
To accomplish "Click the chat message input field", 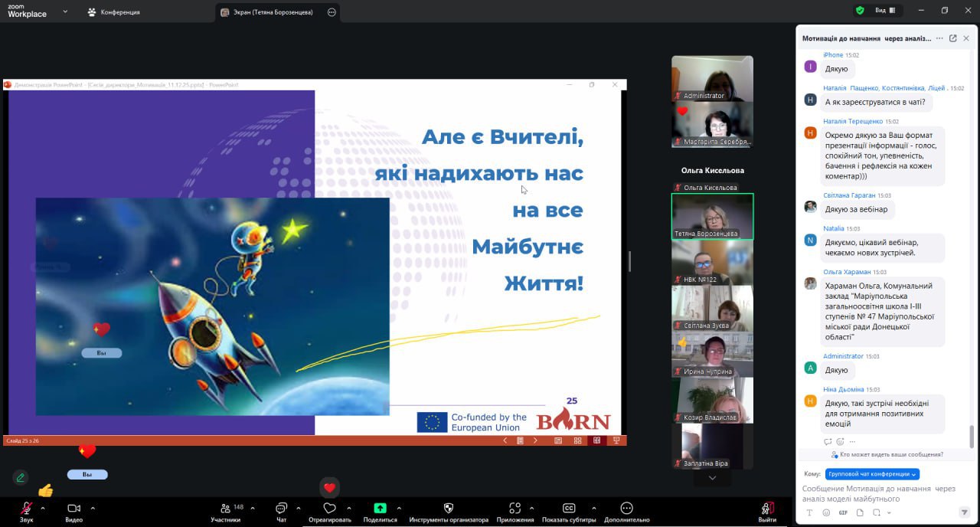I will pos(880,493).
